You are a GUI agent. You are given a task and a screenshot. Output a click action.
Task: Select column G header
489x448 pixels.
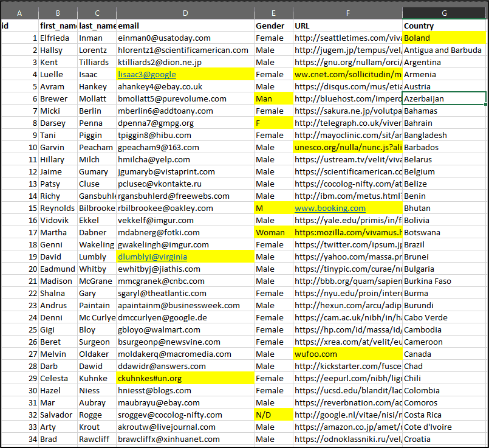444,13
